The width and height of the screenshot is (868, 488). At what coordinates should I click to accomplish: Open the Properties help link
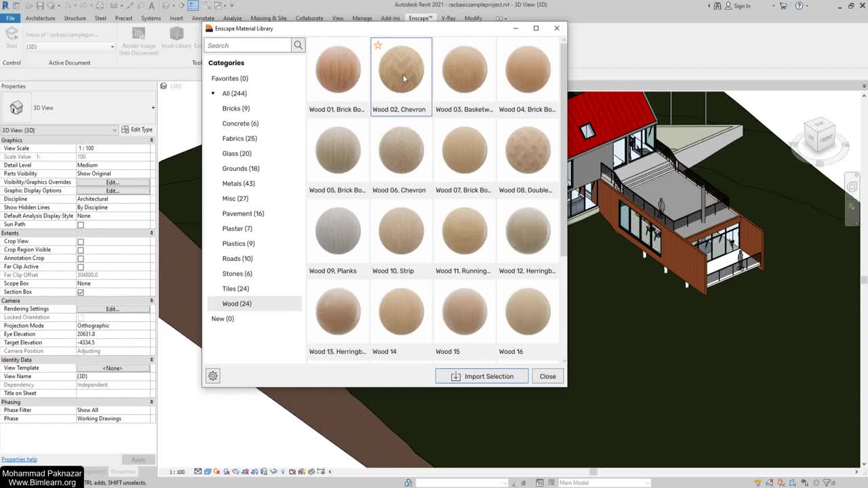point(19,460)
